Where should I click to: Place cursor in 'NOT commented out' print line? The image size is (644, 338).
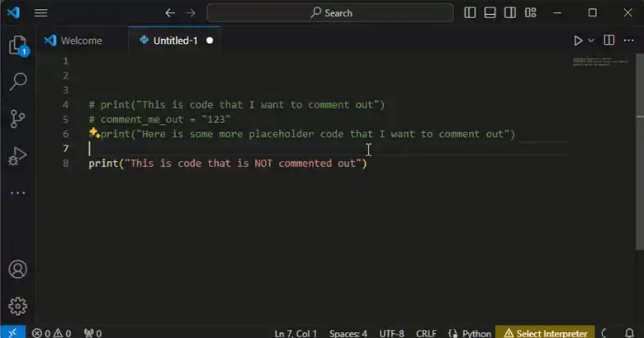[228, 164]
